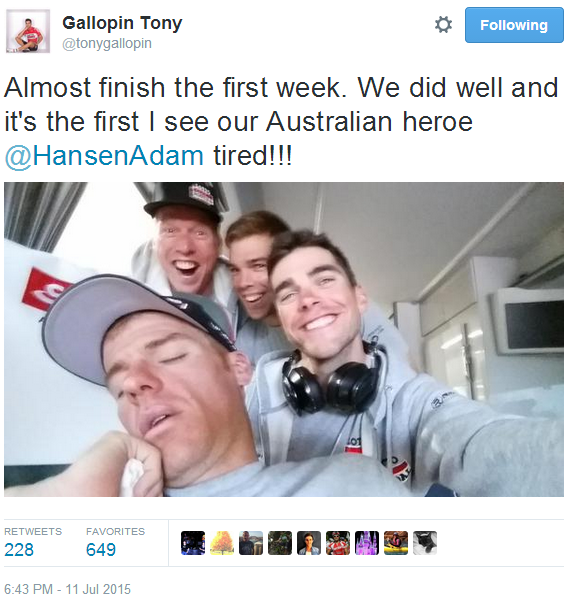Toggle the blue Following button
Screen dimensions: 570x601
[514, 25]
